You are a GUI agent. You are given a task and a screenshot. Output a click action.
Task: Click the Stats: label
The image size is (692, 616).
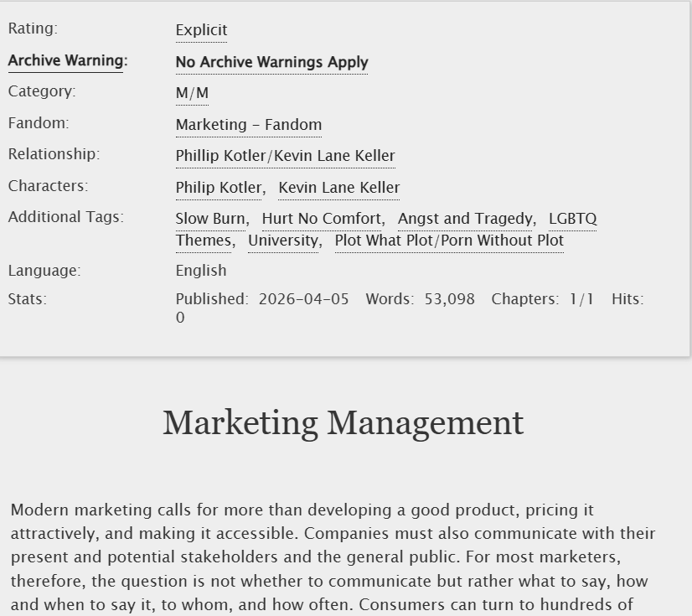28,299
